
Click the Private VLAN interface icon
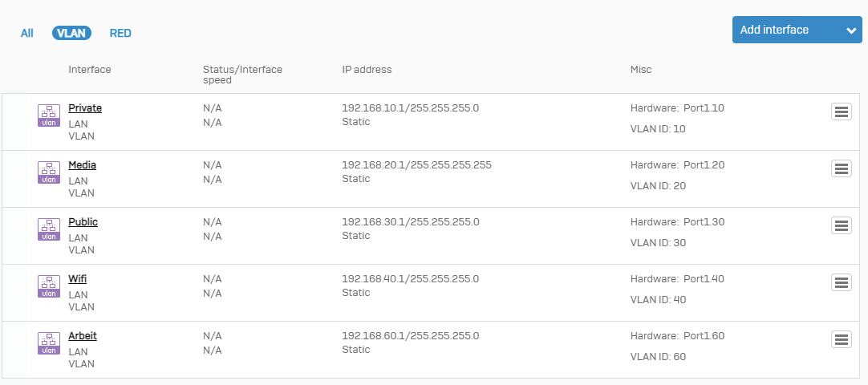49,115
